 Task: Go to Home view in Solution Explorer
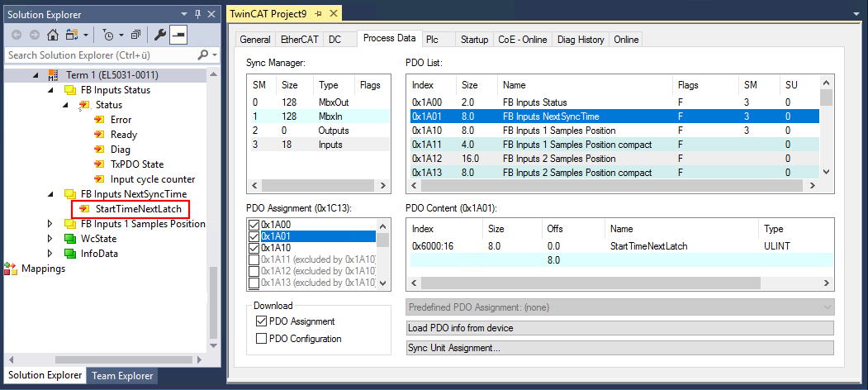click(53, 35)
